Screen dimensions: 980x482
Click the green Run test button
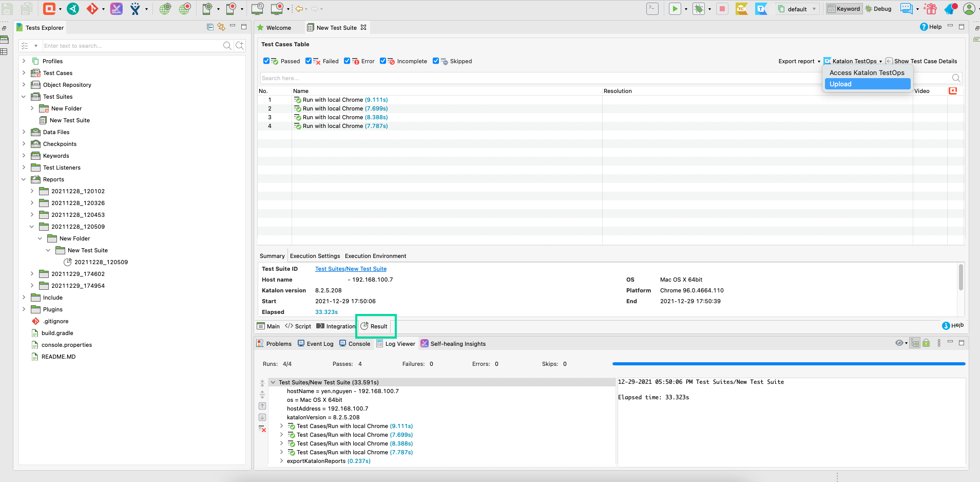(675, 9)
